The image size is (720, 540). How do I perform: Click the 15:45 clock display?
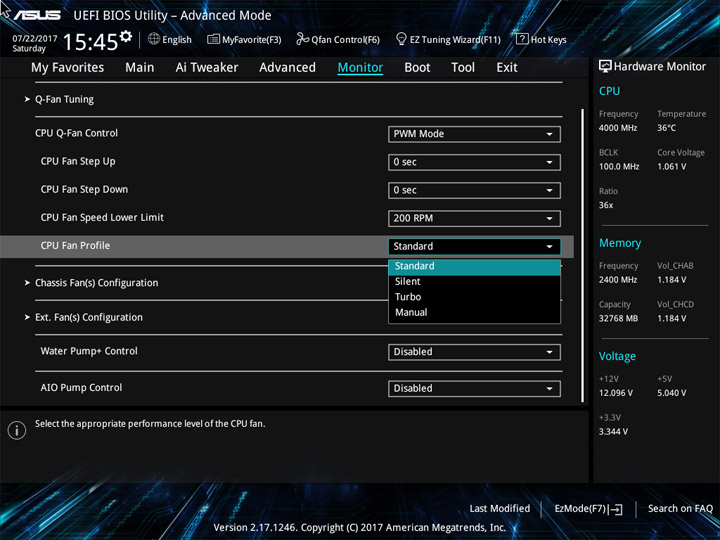tap(90, 42)
